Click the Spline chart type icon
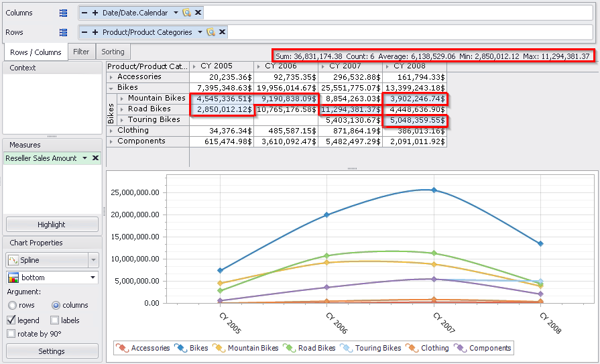 coord(13,260)
